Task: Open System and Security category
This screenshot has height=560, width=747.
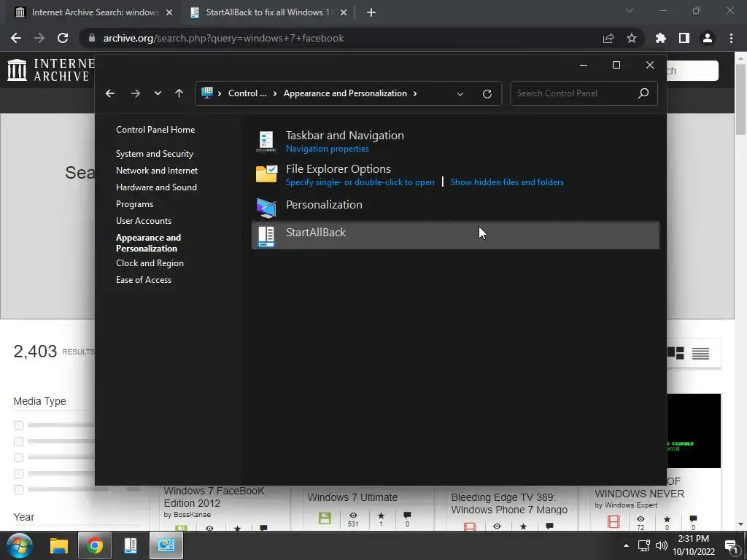Action: click(155, 153)
